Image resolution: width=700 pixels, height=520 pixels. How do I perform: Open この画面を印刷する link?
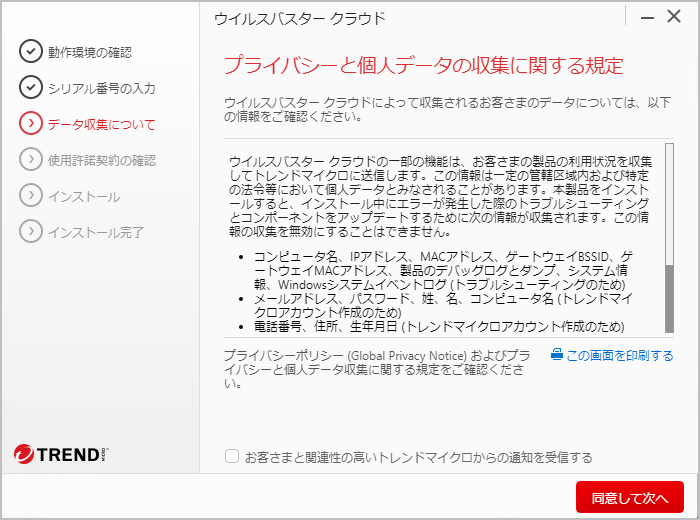click(x=620, y=356)
